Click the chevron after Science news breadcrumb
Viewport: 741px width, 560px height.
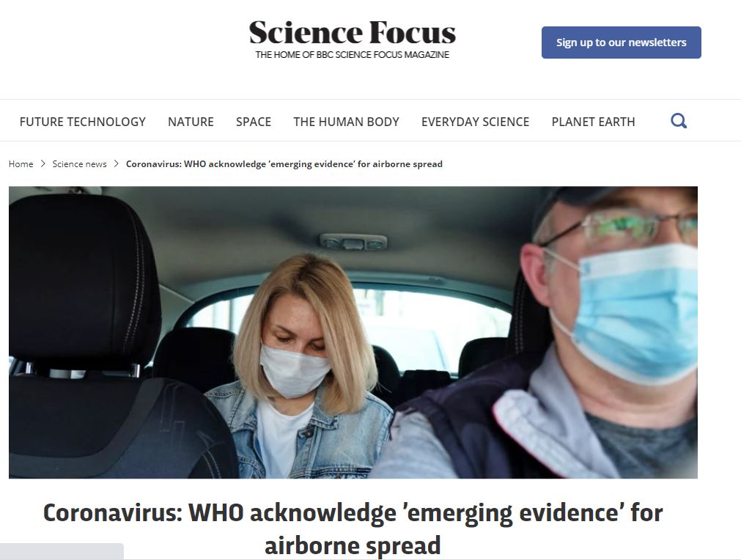tap(116, 163)
